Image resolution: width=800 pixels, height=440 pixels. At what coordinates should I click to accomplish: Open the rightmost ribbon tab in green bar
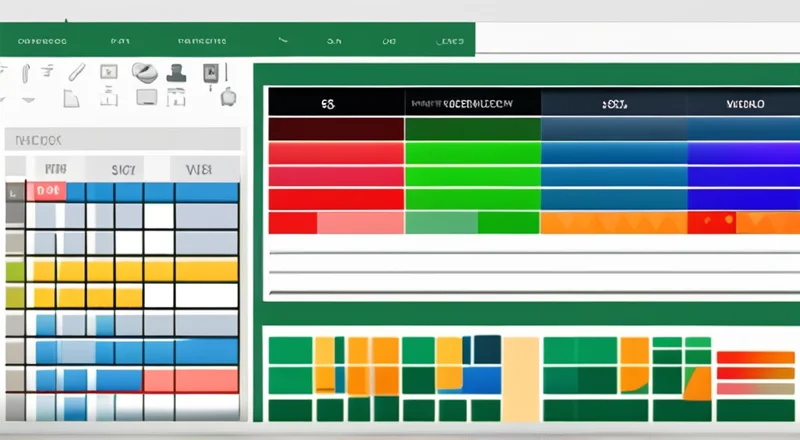pos(449,42)
